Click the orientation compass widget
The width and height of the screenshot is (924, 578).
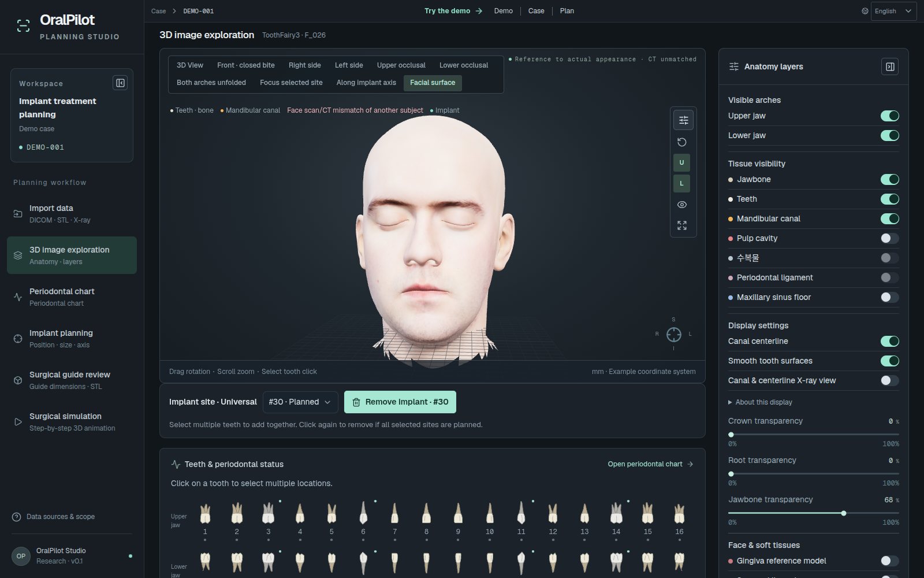coord(673,334)
